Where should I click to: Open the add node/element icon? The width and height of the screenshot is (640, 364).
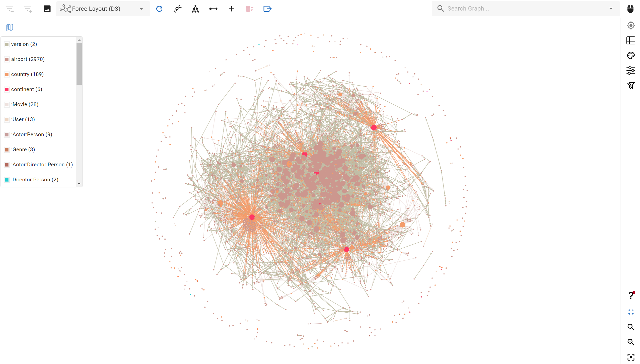point(232,9)
